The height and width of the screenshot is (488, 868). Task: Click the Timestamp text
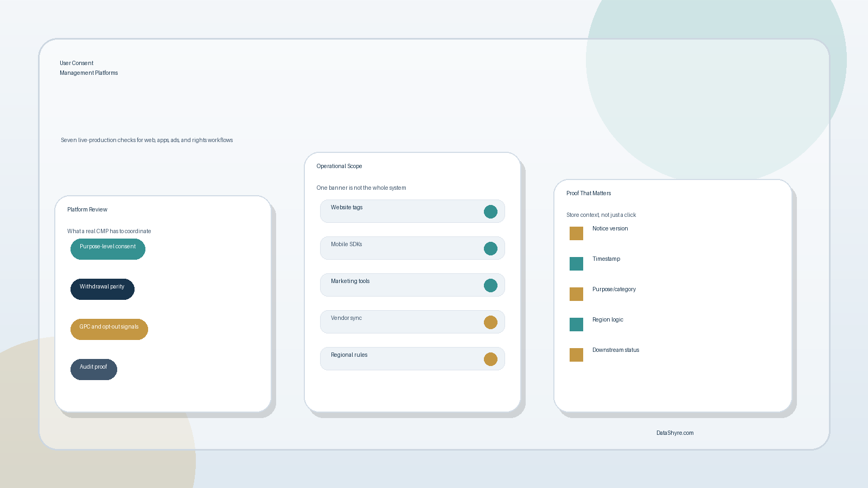606,259
